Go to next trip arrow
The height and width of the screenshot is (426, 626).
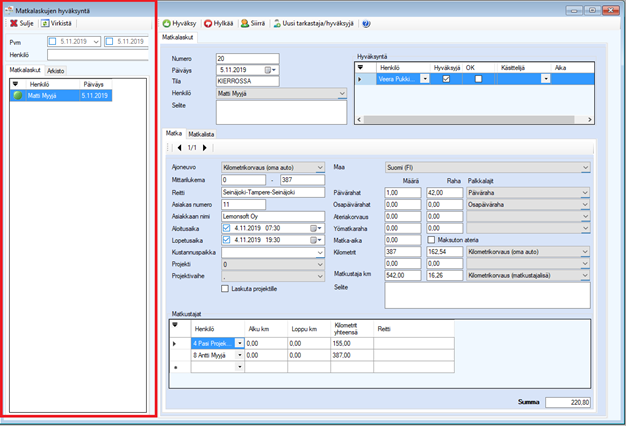[204, 148]
